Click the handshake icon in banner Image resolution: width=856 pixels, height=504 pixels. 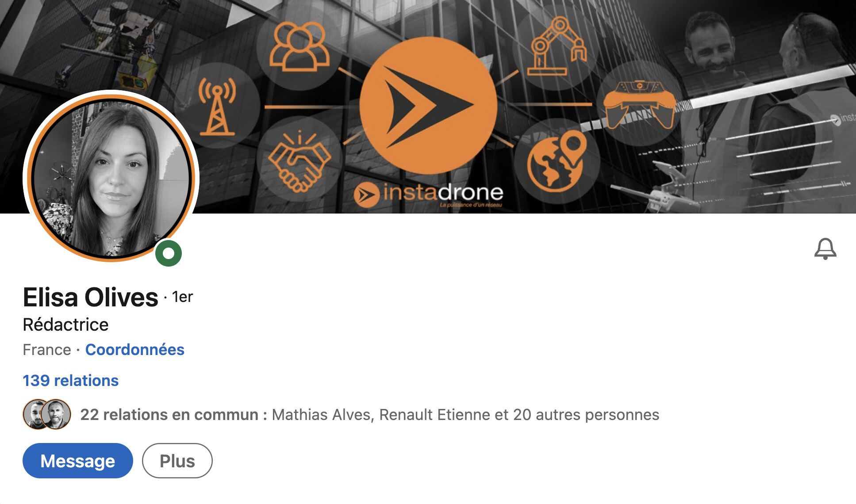pyautogui.click(x=299, y=161)
